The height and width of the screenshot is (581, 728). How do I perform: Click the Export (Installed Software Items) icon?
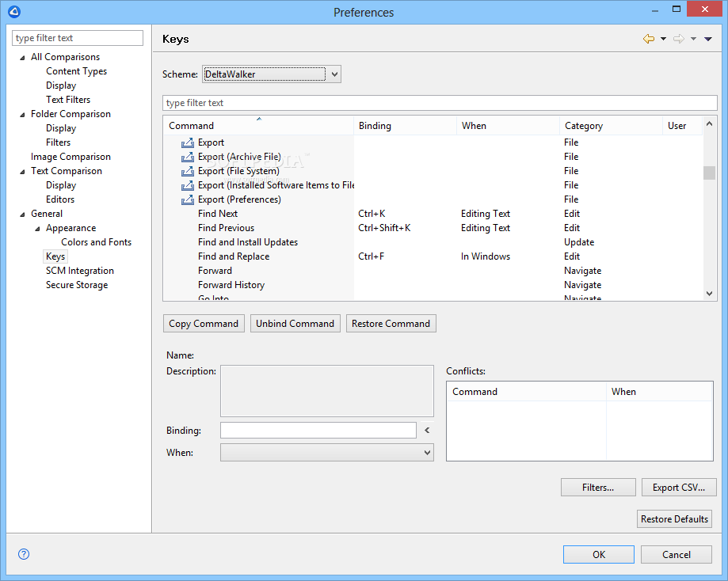pos(187,185)
